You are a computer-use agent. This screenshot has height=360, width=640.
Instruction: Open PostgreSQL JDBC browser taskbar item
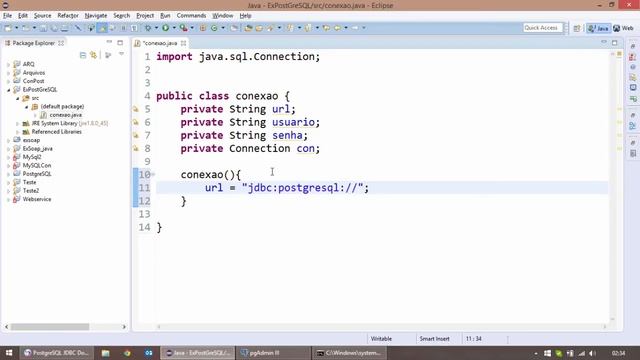[x=56, y=353]
